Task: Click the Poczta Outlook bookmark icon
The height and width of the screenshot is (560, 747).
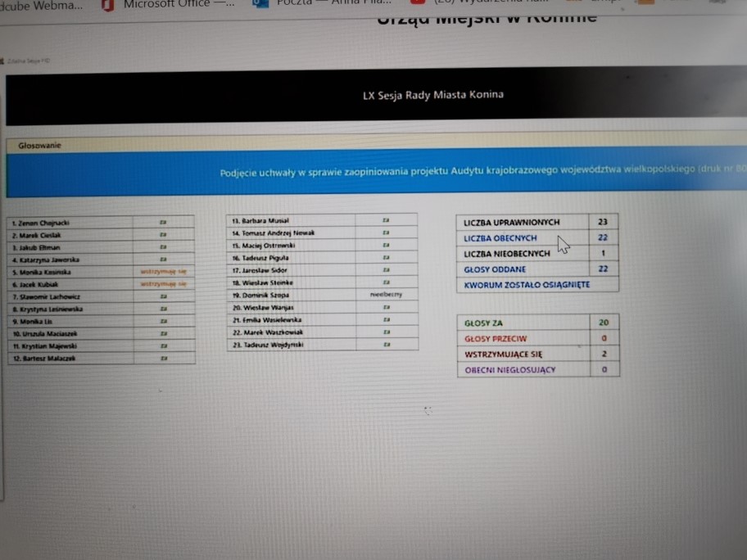Action: (x=260, y=5)
